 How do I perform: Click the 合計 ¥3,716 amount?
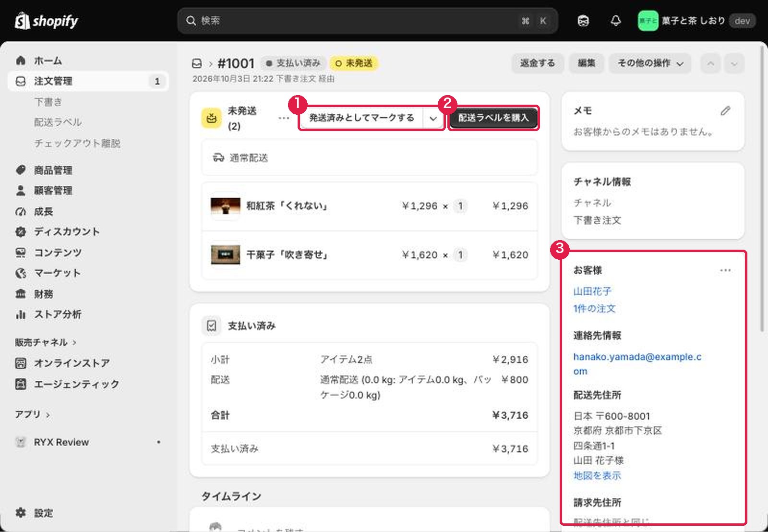pos(510,415)
